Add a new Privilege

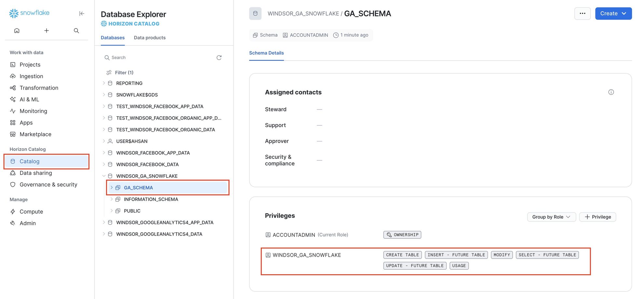(597, 217)
